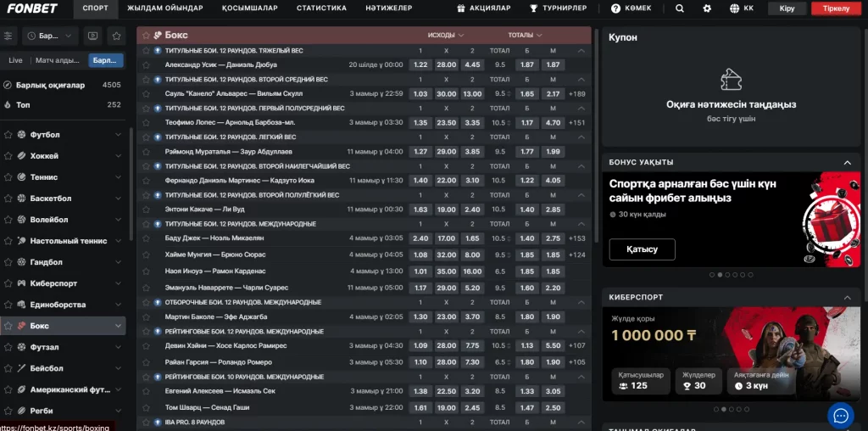Image resolution: width=868 pixels, height=431 pixels.
Task: Collapse the КИБЕРСПОРТ panel
Action: (847, 298)
